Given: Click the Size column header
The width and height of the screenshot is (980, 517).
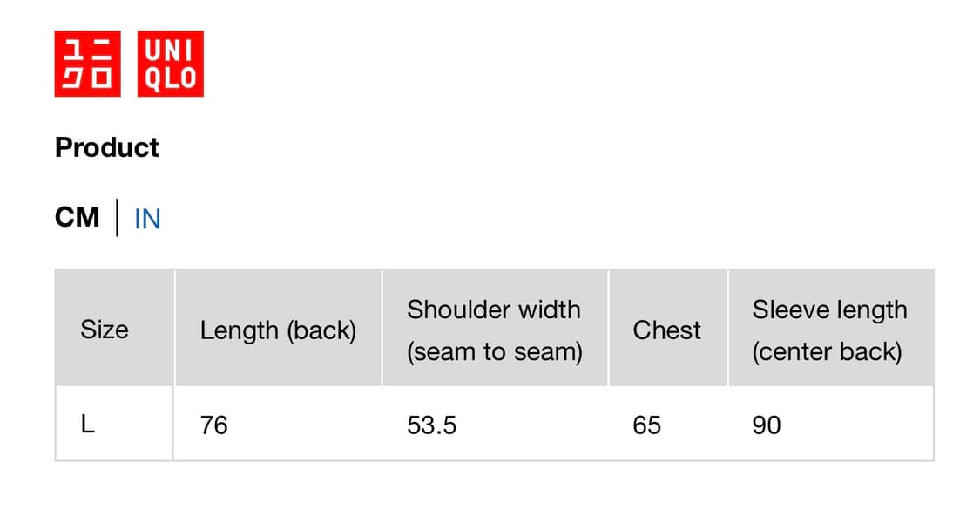Looking at the screenshot, I should pyautogui.click(x=104, y=330).
